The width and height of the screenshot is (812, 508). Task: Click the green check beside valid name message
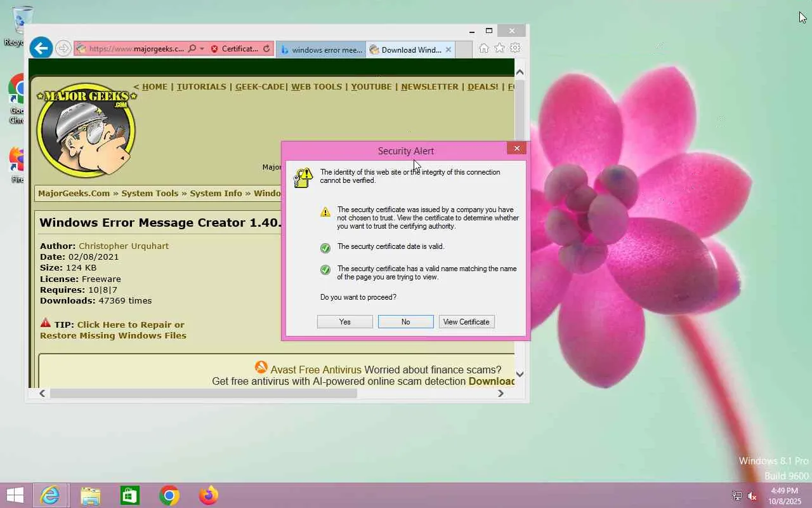point(325,270)
